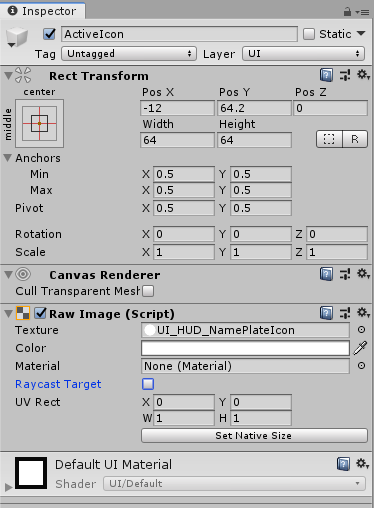
Task: Open Rect Transform gear settings menu
Action: tap(363, 75)
